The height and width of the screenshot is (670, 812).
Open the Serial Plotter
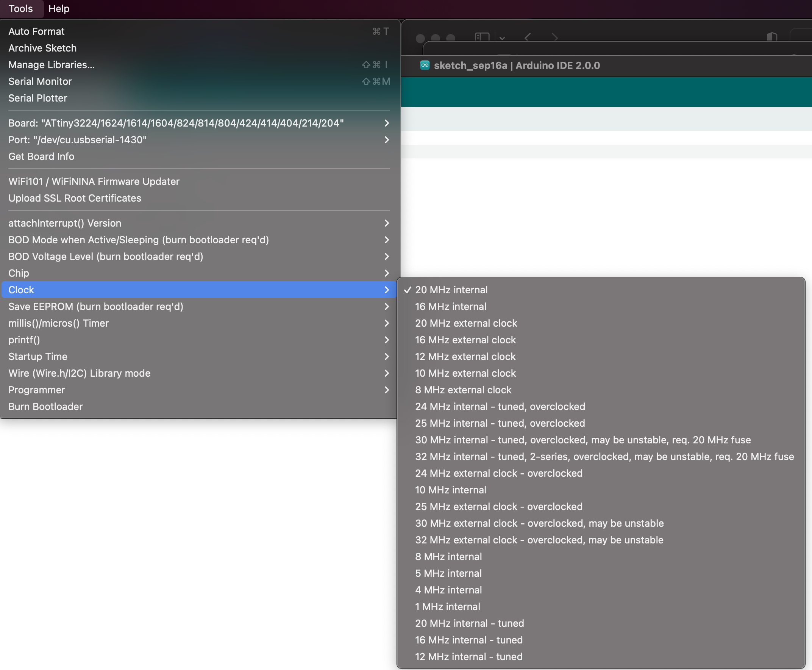[x=199, y=98]
